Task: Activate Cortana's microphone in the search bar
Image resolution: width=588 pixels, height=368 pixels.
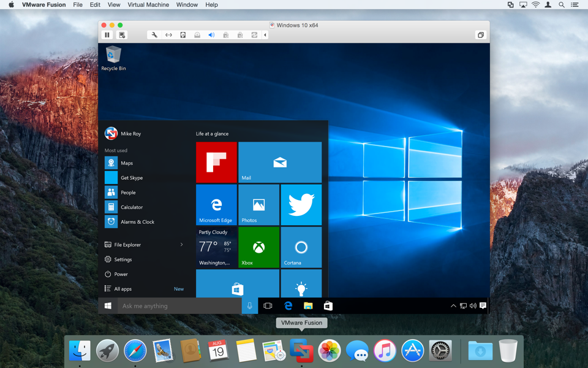Action: pyautogui.click(x=249, y=305)
